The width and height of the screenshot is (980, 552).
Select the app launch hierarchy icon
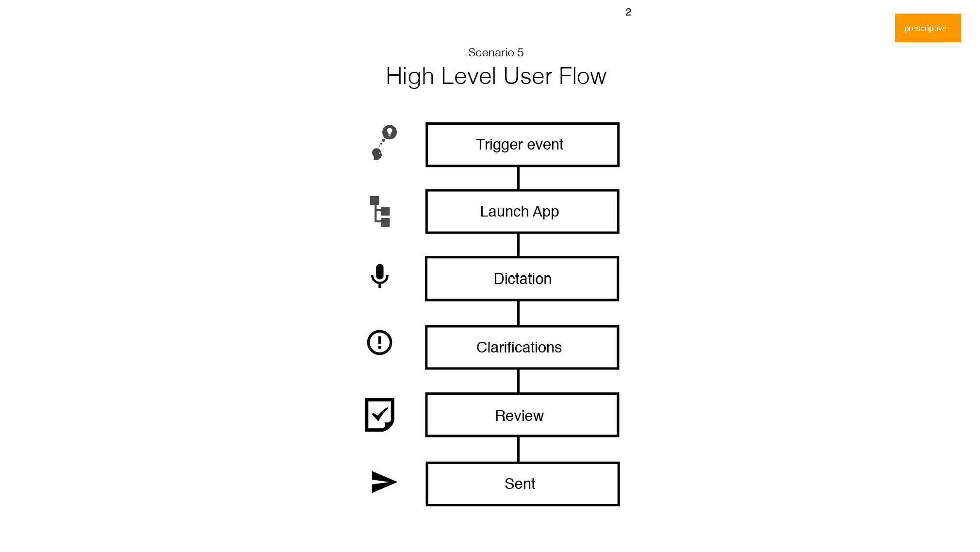point(380,211)
